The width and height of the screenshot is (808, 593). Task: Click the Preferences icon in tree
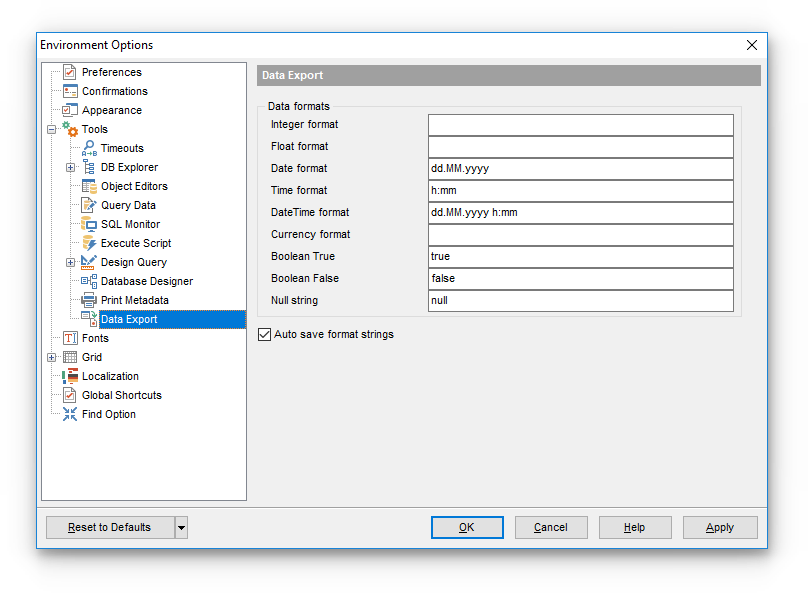click(69, 72)
